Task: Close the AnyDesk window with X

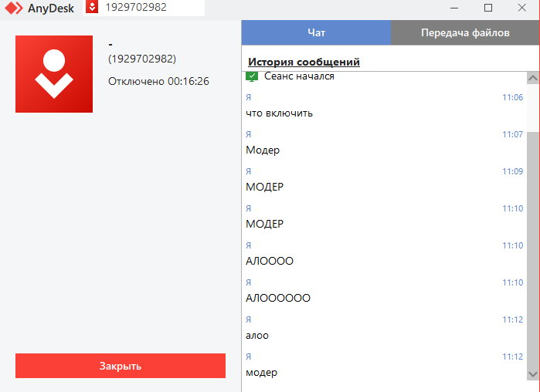Action: pyautogui.click(x=521, y=8)
